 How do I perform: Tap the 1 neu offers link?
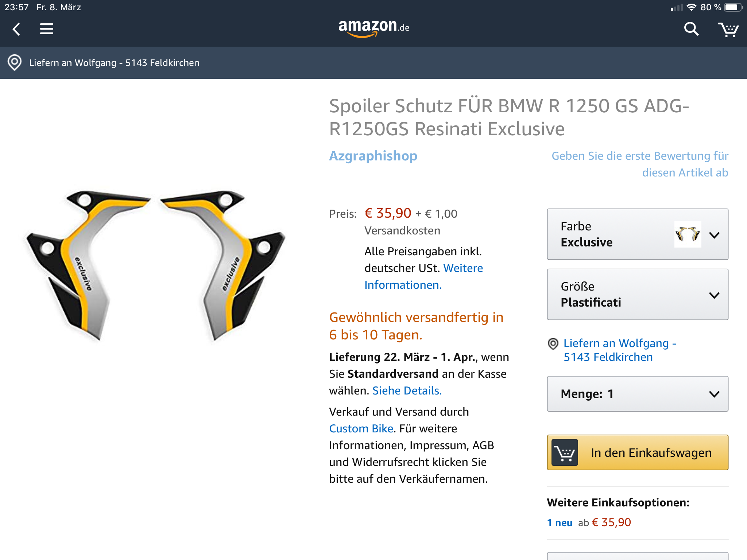tap(560, 523)
